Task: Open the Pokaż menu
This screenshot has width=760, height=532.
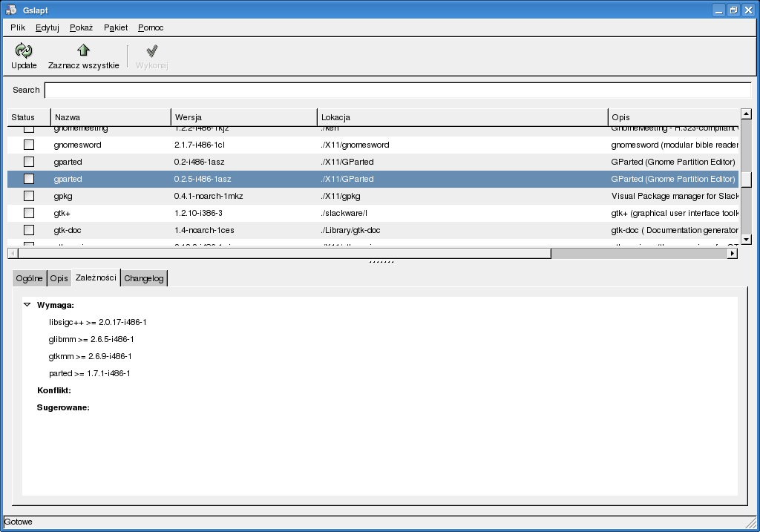Action: tap(81, 27)
